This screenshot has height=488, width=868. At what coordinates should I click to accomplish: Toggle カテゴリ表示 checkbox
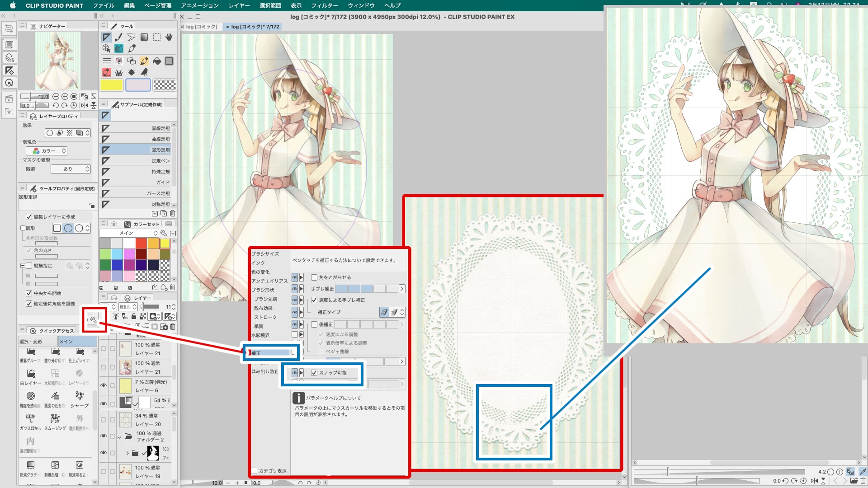[255, 471]
